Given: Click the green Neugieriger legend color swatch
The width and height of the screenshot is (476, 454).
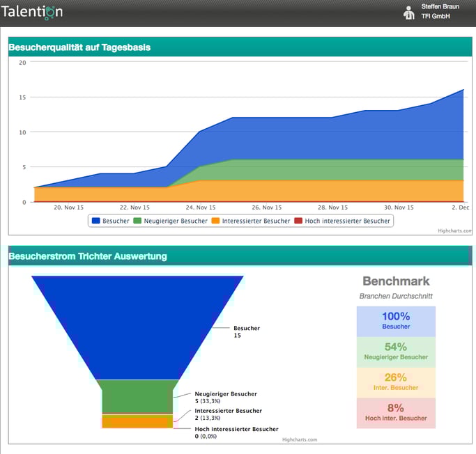Looking at the screenshot, I should tap(137, 221).
